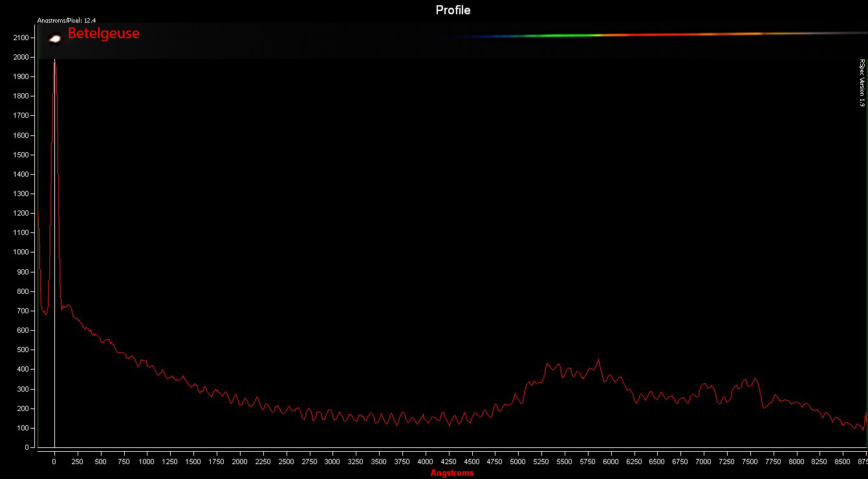Click the 1250 tick label on x-axis
The height and width of the screenshot is (479, 868).
[170, 462]
